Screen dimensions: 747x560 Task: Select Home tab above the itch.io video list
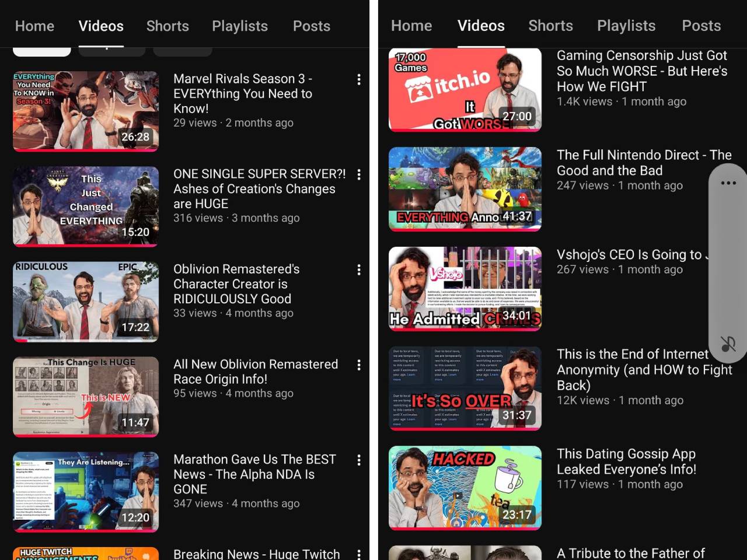411,26
